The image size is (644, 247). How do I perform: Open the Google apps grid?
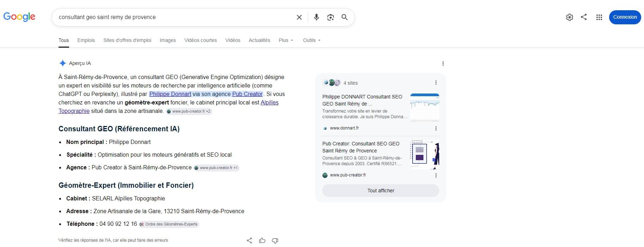[x=599, y=17]
